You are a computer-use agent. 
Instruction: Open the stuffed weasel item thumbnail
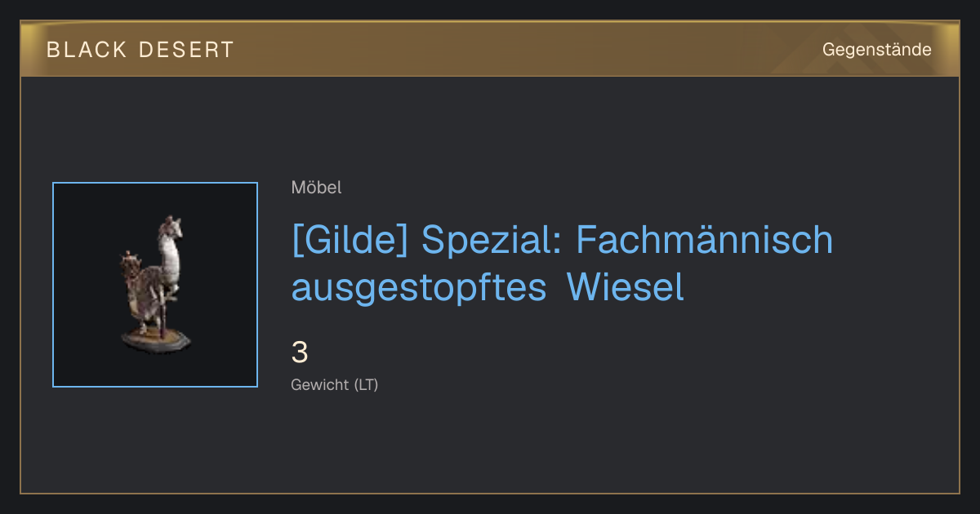155,285
